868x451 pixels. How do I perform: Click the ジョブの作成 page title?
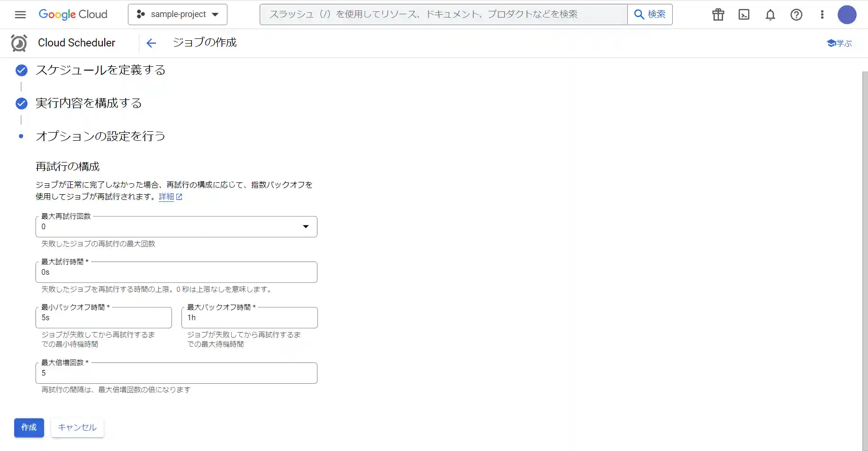coord(205,42)
